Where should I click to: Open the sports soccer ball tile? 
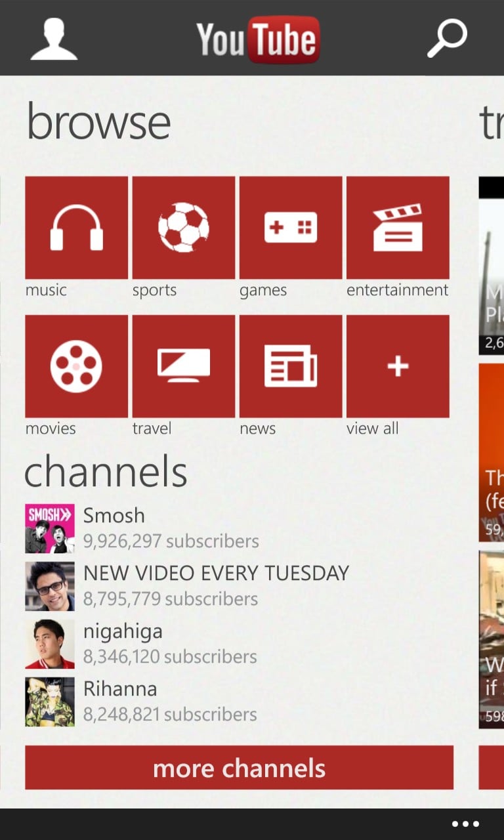point(184,228)
